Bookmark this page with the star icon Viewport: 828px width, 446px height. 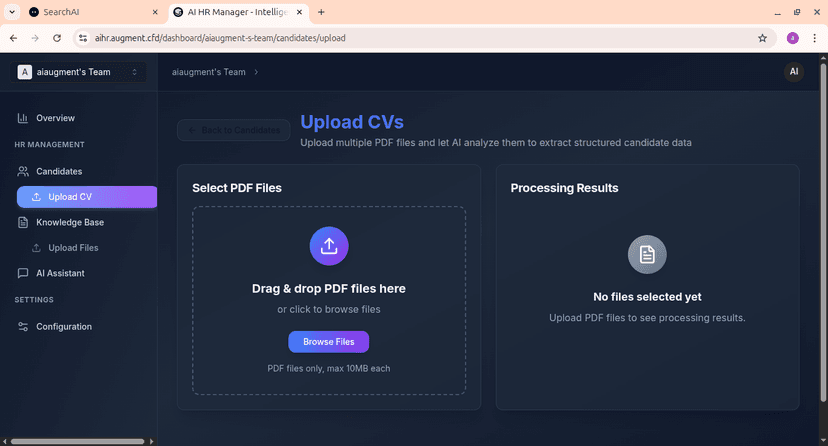pos(762,38)
